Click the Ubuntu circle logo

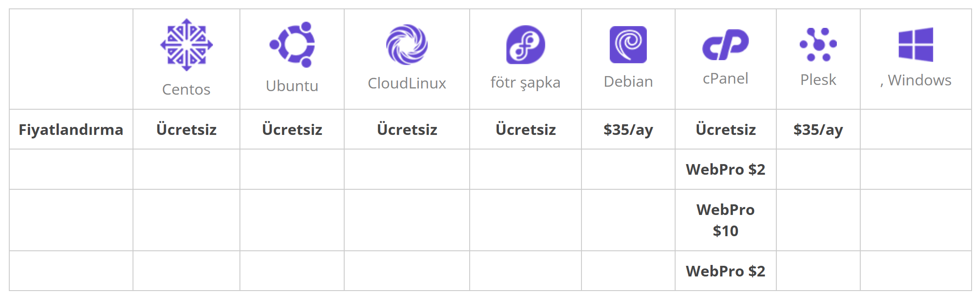pyautogui.click(x=292, y=44)
